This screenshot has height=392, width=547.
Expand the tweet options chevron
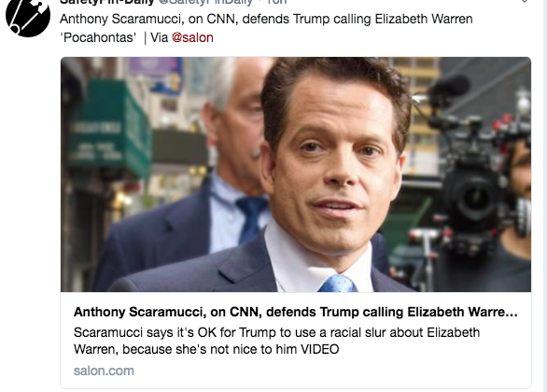(x=524, y=2)
